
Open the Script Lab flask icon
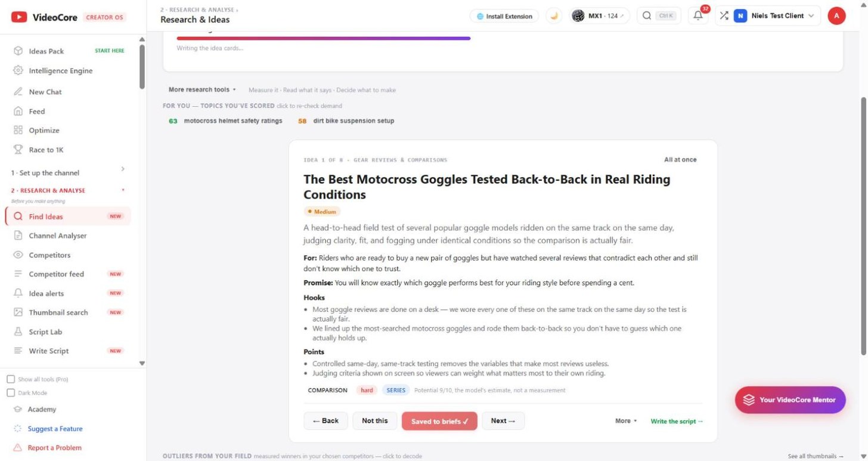pos(18,332)
